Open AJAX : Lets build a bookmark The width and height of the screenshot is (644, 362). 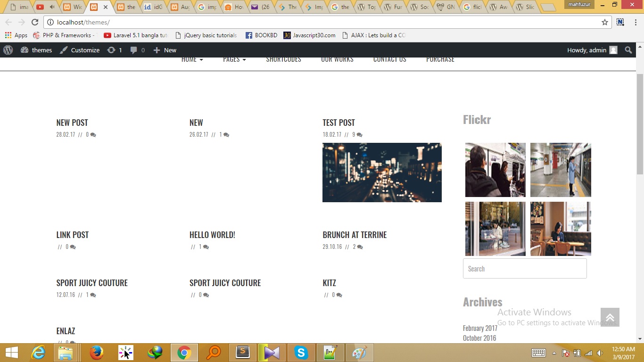[374, 35]
